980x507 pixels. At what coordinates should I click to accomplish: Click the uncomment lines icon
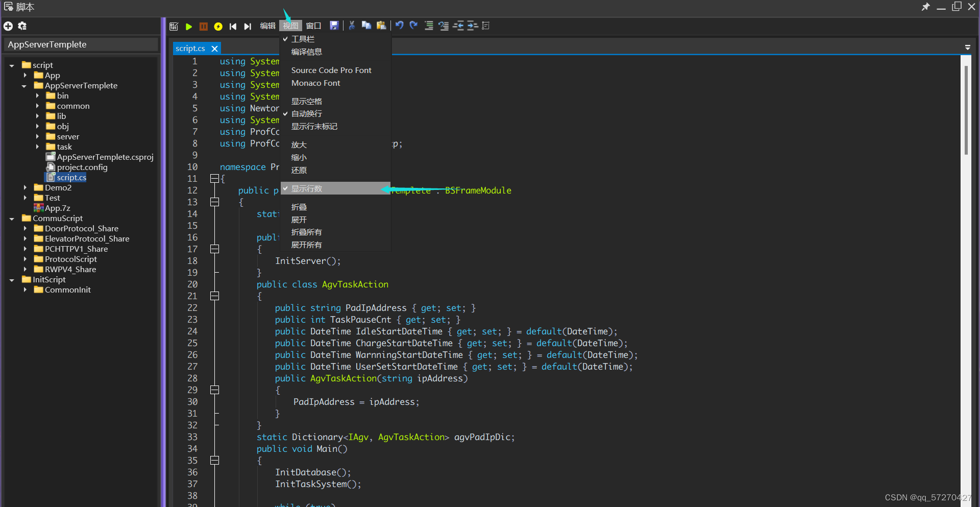(x=444, y=26)
